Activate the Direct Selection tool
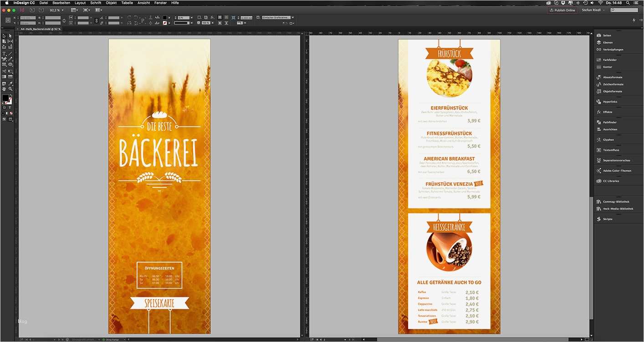Viewport: 644px width, 342px height. click(10, 36)
